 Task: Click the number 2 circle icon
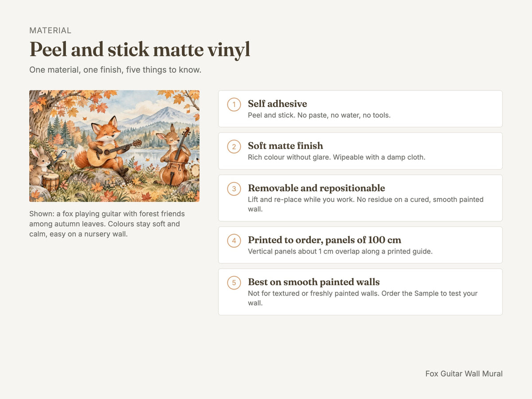click(234, 147)
